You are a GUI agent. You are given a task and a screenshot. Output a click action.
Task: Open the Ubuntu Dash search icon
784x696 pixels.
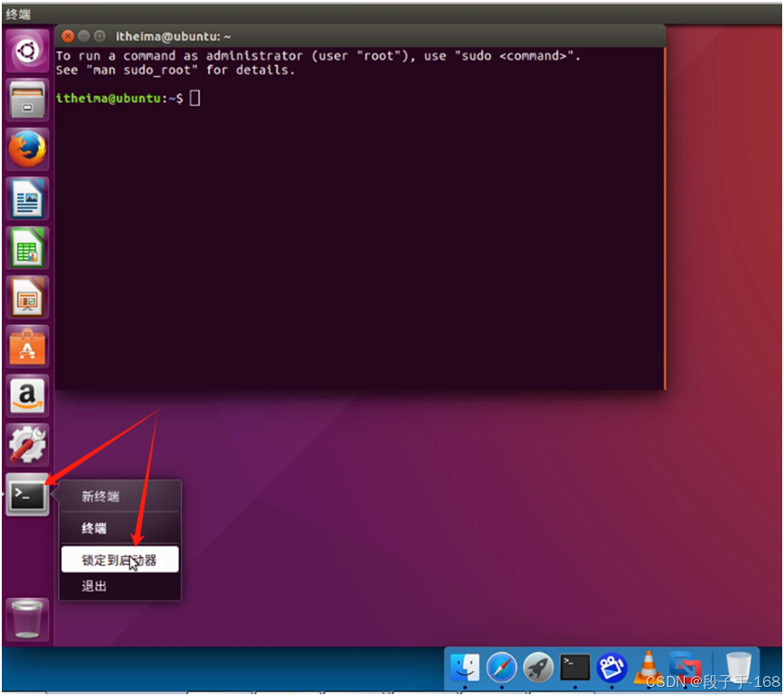[27, 51]
